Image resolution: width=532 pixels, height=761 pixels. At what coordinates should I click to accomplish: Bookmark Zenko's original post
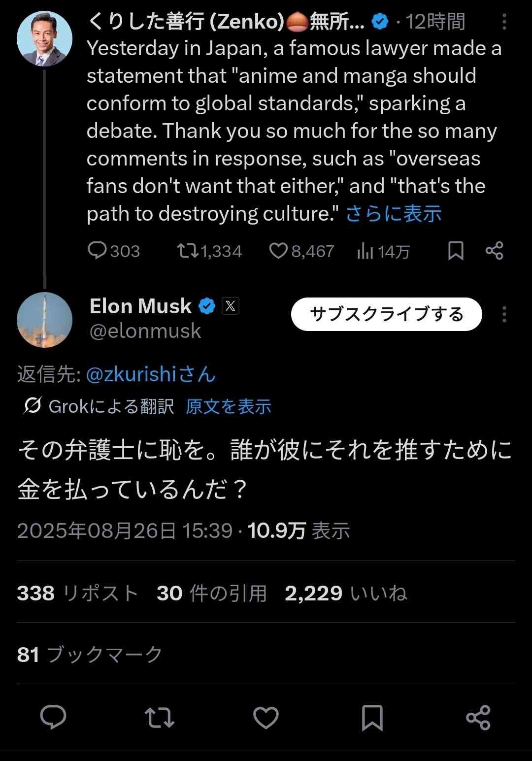pyautogui.click(x=456, y=251)
